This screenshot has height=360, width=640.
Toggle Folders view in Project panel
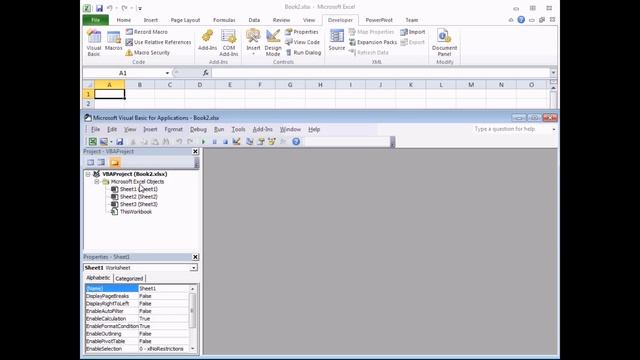(115, 162)
